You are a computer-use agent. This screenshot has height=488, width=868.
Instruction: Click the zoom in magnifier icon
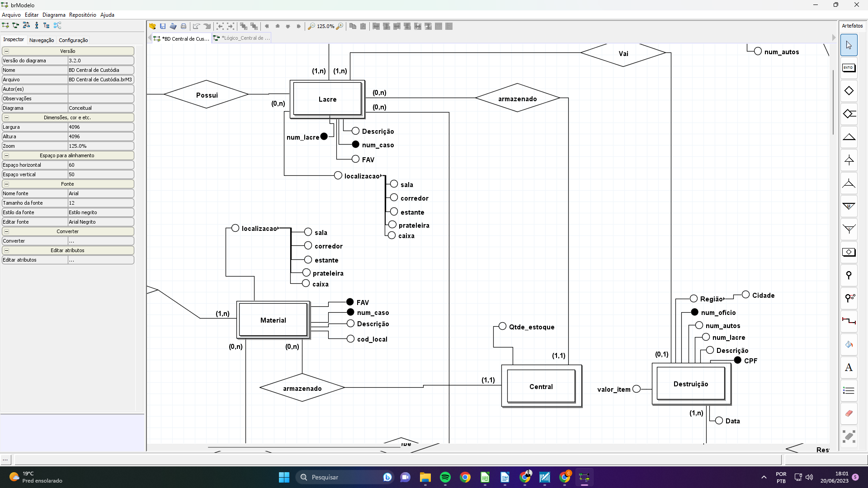340,26
